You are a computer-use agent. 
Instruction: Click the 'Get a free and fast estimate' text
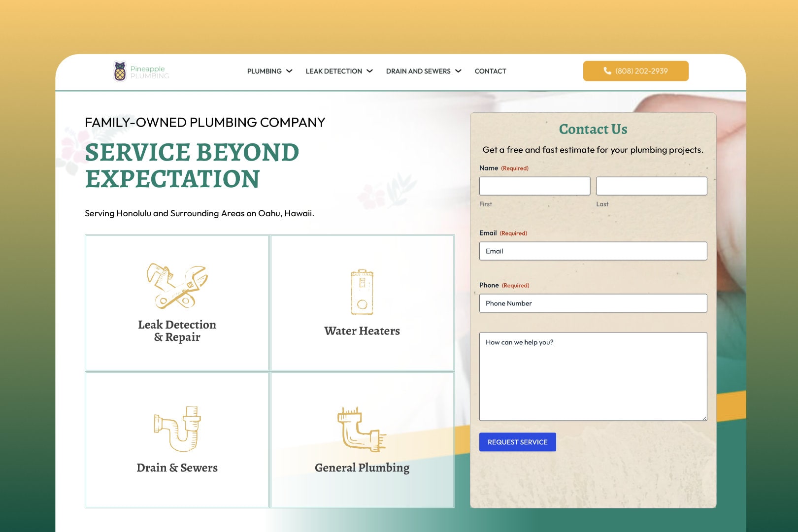pyautogui.click(x=593, y=150)
